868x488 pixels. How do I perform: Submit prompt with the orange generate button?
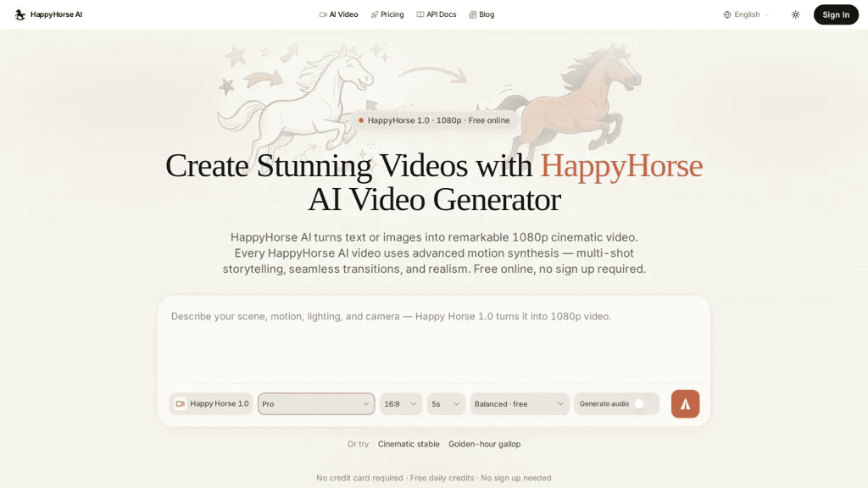(x=685, y=404)
